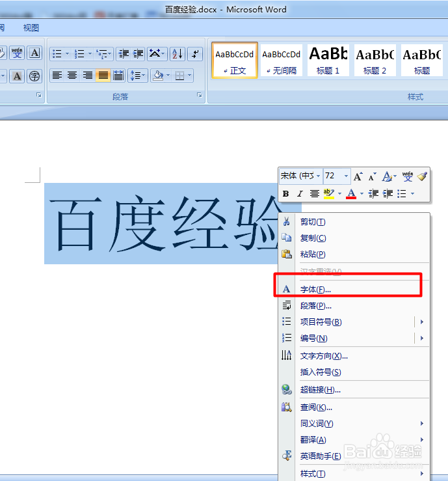Click the sort A-Z icon

click(178, 54)
